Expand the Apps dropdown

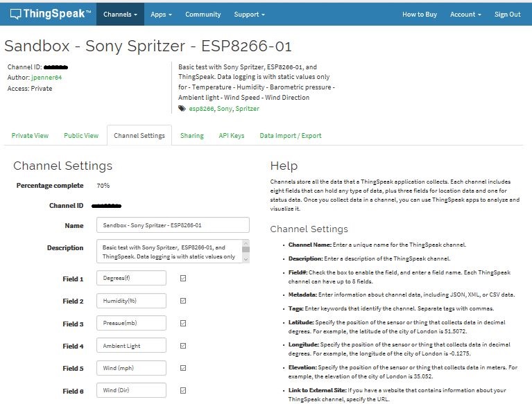click(161, 15)
